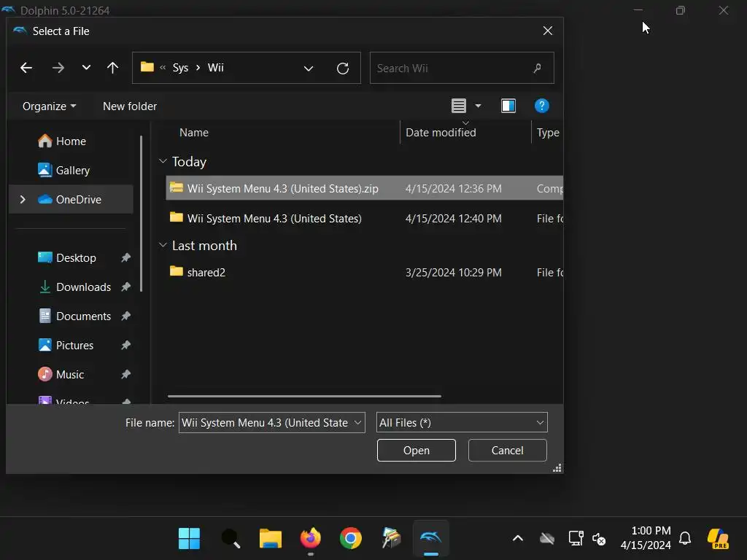747x560 pixels.
Task: Click the Search Wii field
Action: (462, 68)
